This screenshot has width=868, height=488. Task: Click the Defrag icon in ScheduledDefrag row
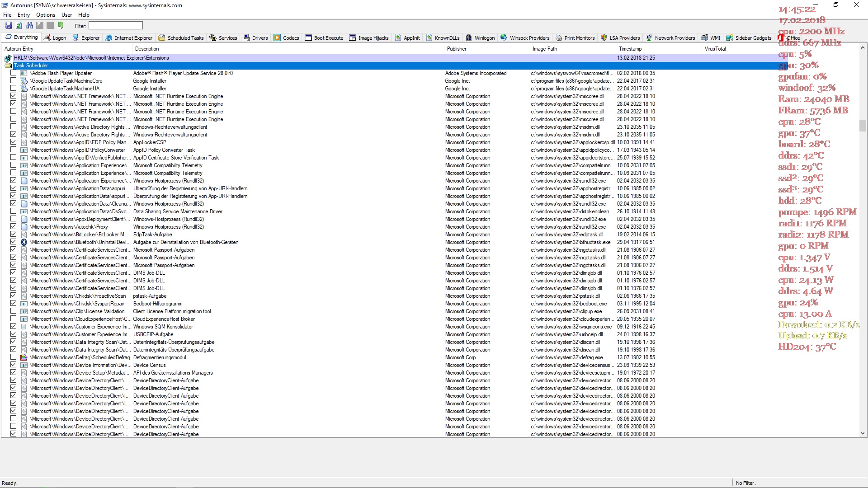click(x=24, y=357)
